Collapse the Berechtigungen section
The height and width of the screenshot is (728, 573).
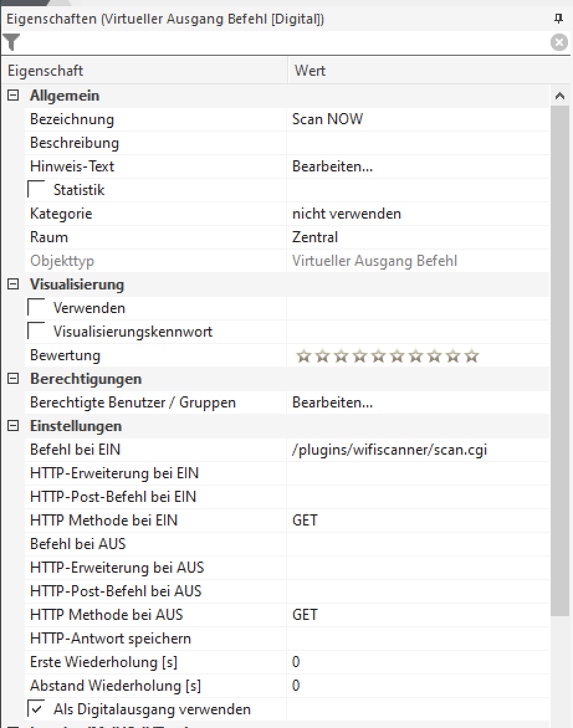point(12,379)
